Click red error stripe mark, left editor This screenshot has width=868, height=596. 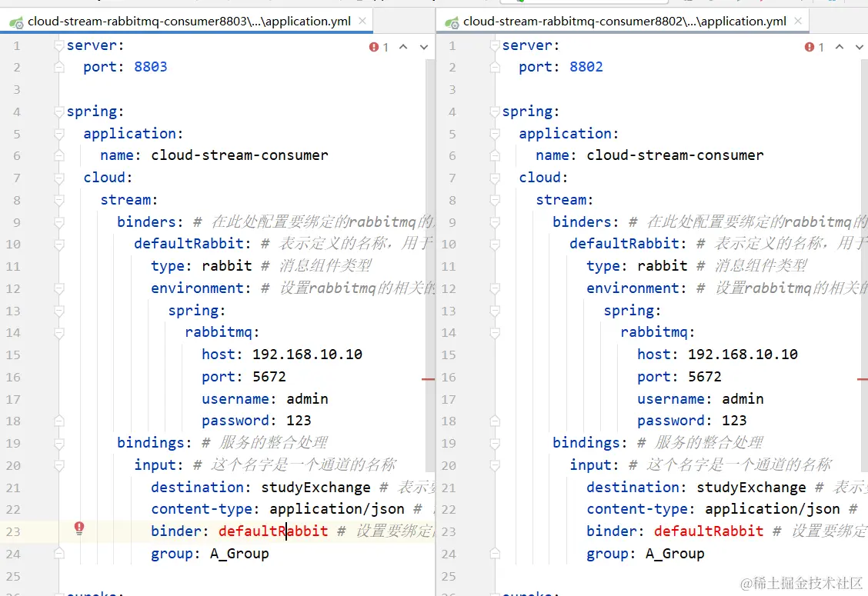pos(428,380)
